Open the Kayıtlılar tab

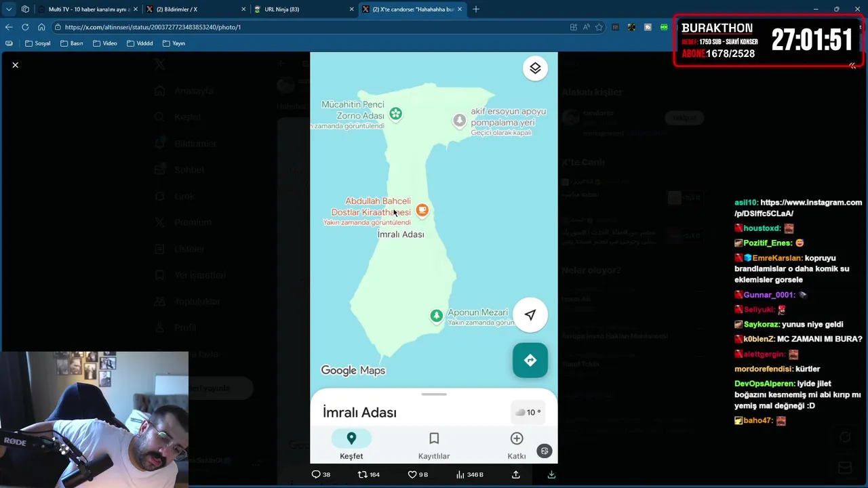[434, 445]
